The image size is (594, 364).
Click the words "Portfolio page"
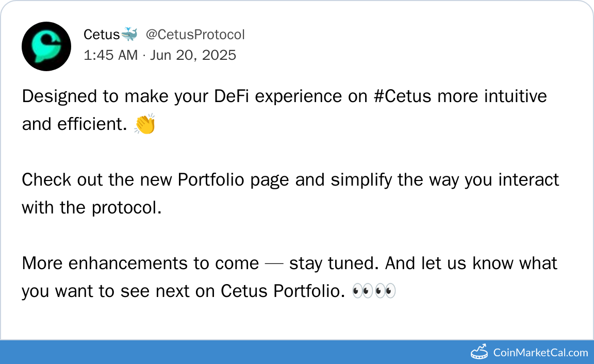pyautogui.click(x=251, y=180)
